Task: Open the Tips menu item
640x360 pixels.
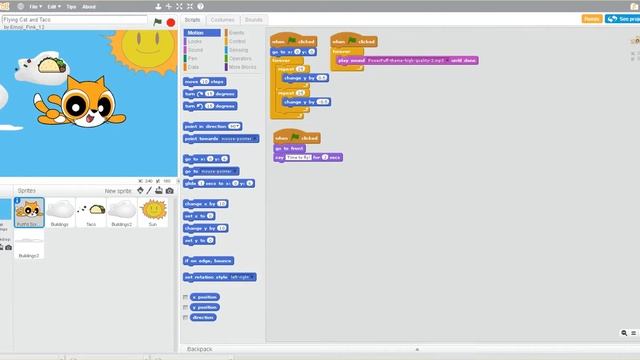Action: 71,7
